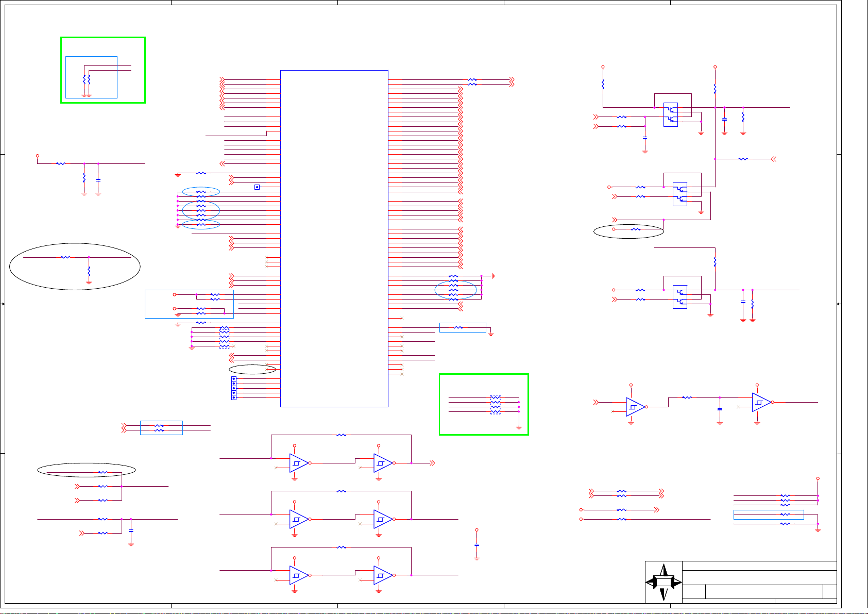
Task: Click series resistor inside the large left ellipse
Action: click(65, 257)
